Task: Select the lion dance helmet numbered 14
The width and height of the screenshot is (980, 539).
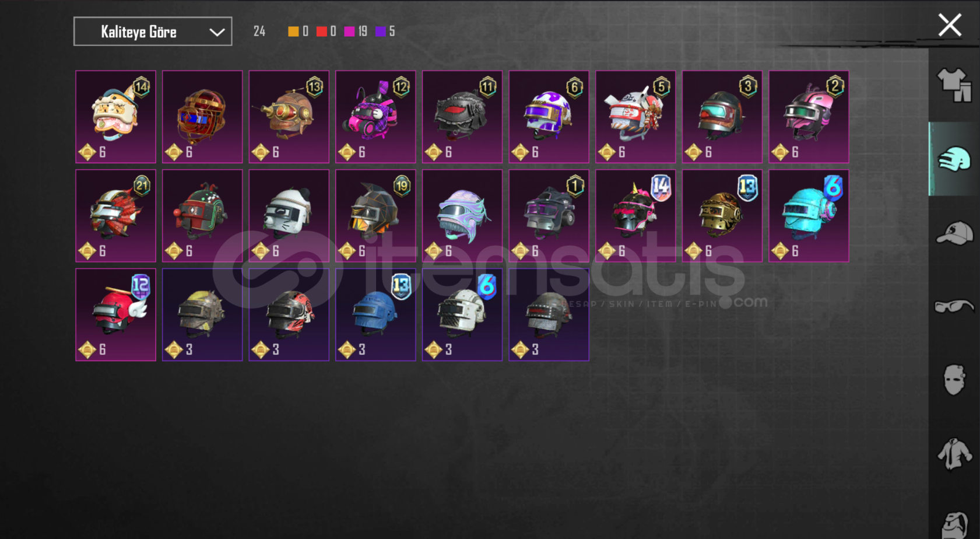Action: pos(115,117)
